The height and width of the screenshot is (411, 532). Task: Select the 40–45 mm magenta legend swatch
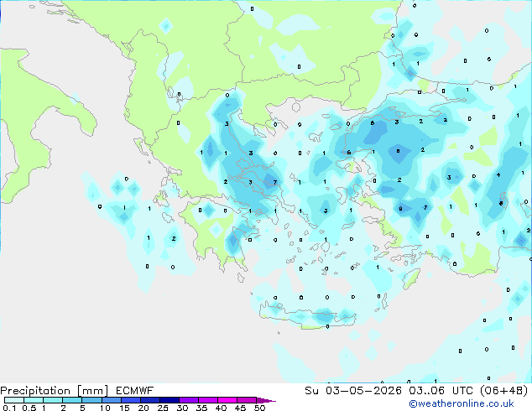[x=227, y=400]
